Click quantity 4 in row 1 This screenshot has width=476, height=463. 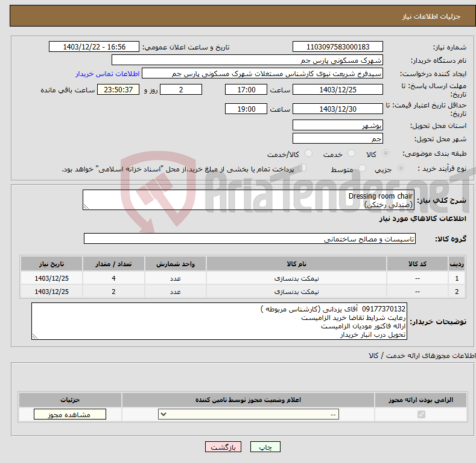click(113, 278)
